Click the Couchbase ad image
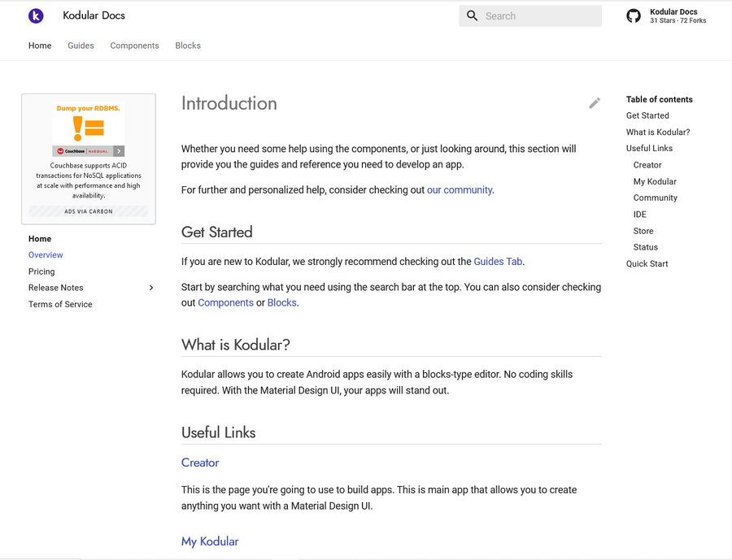 88,128
